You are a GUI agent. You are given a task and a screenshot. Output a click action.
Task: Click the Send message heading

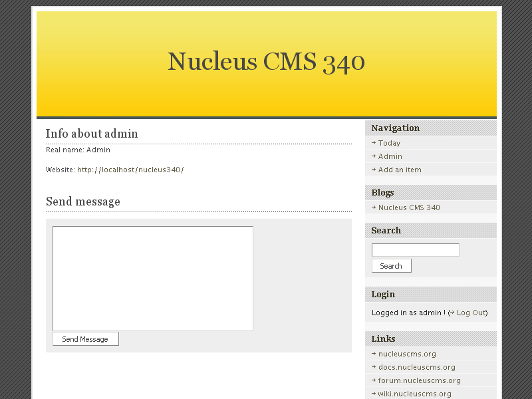pos(83,201)
